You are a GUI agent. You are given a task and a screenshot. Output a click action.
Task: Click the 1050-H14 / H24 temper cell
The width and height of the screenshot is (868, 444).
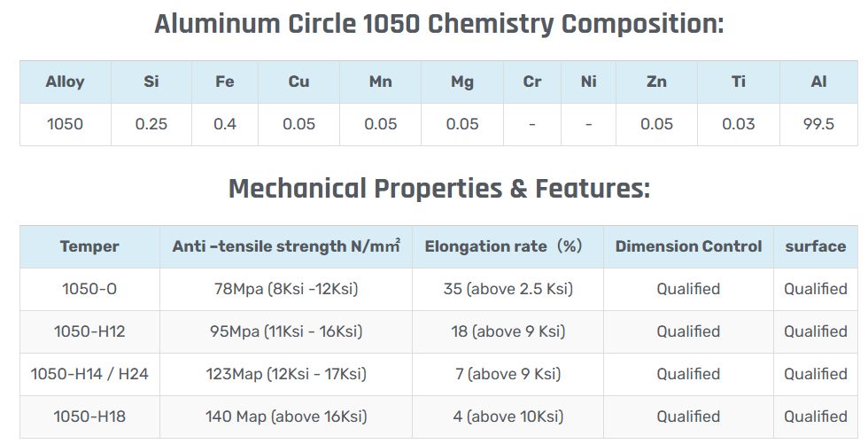[89, 374]
